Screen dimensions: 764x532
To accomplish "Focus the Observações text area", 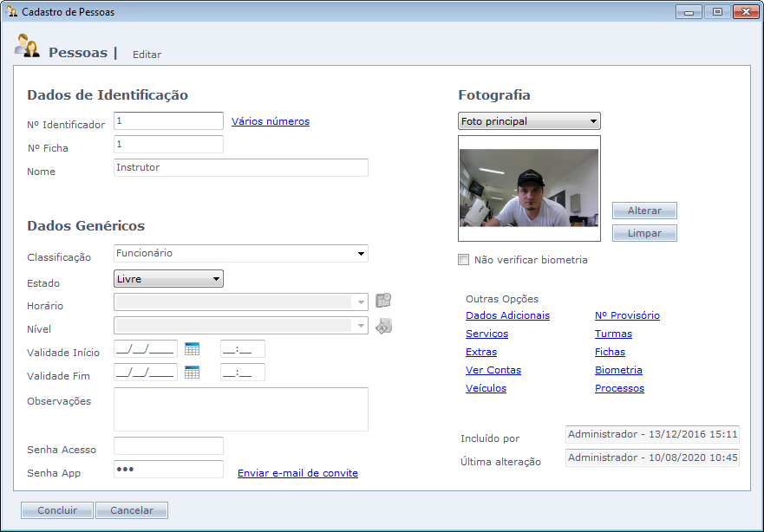I will [240, 409].
